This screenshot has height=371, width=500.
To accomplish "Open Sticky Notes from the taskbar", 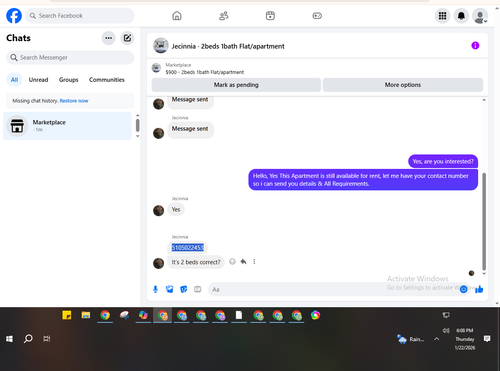I will point(67,315).
